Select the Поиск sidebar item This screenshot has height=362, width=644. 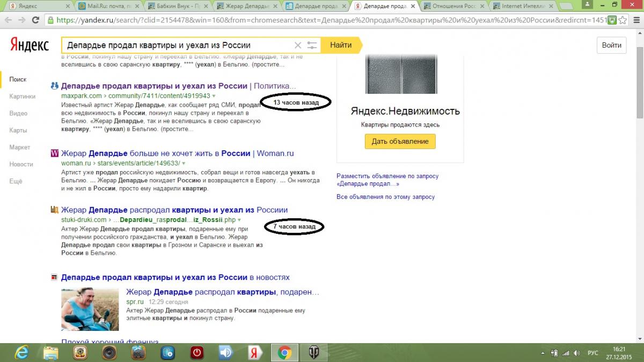18,79
